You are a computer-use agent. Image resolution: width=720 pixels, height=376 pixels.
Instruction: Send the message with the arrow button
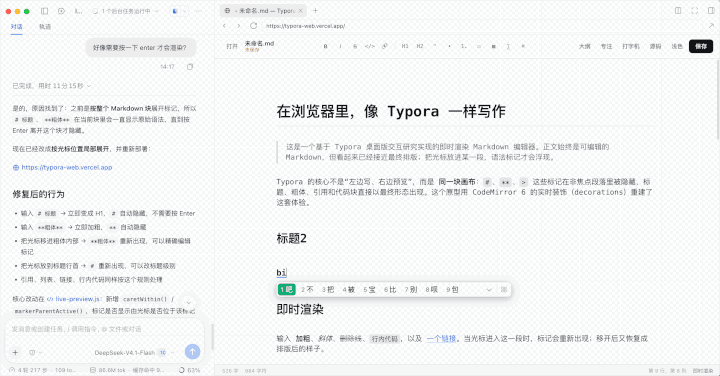point(192,352)
